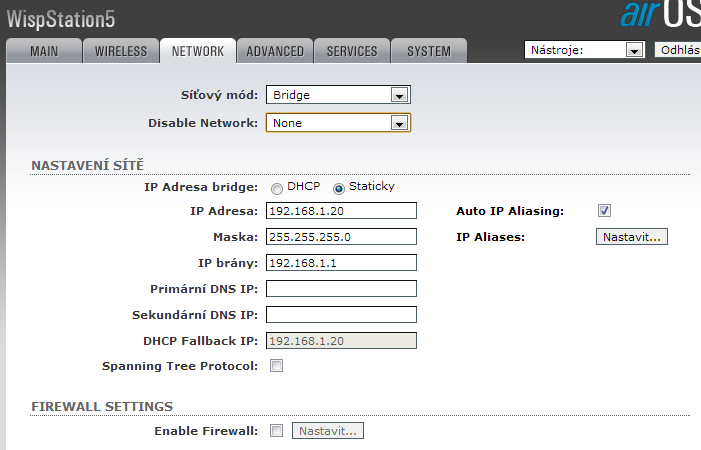Tick the Enable Firewall checkbox
The width and height of the screenshot is (701, 450).
coord(277,431)
